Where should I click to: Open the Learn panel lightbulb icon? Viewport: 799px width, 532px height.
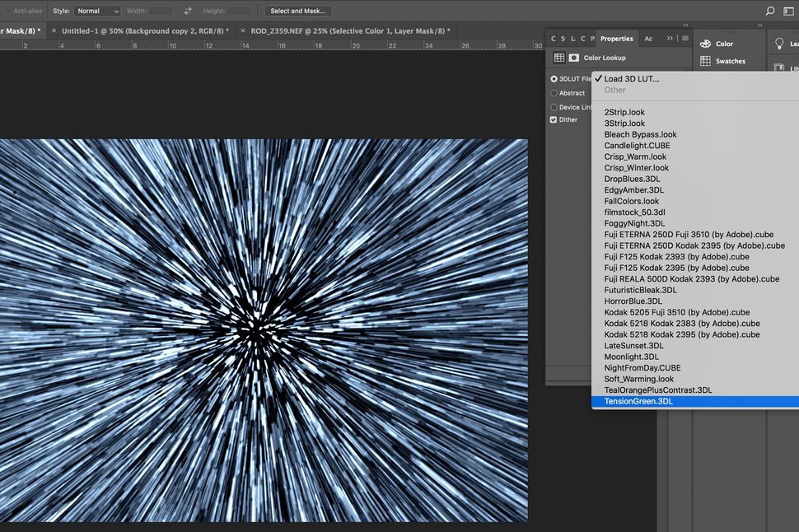point(779,43)
